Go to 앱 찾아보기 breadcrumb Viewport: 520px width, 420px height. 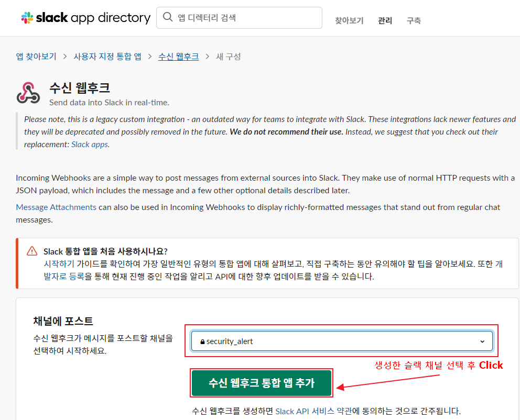click(x=36, y=57)
